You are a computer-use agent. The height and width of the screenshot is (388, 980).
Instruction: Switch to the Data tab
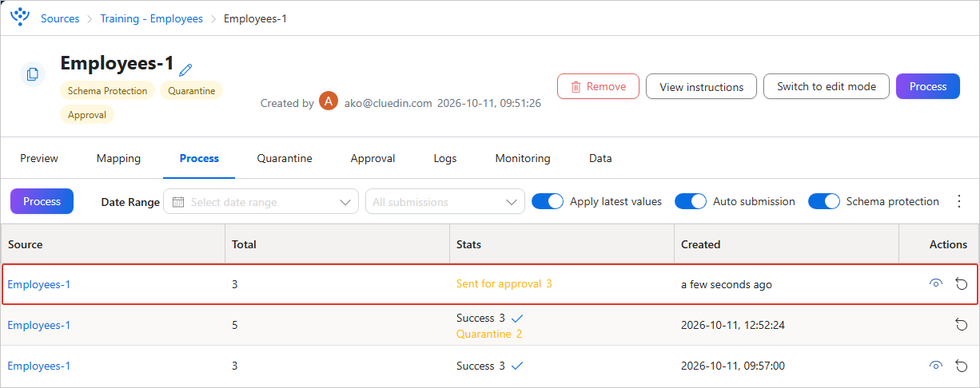click(x=600, y=158)
